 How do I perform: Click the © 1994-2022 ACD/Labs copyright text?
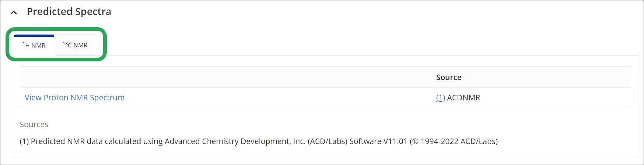click(454, 141)
